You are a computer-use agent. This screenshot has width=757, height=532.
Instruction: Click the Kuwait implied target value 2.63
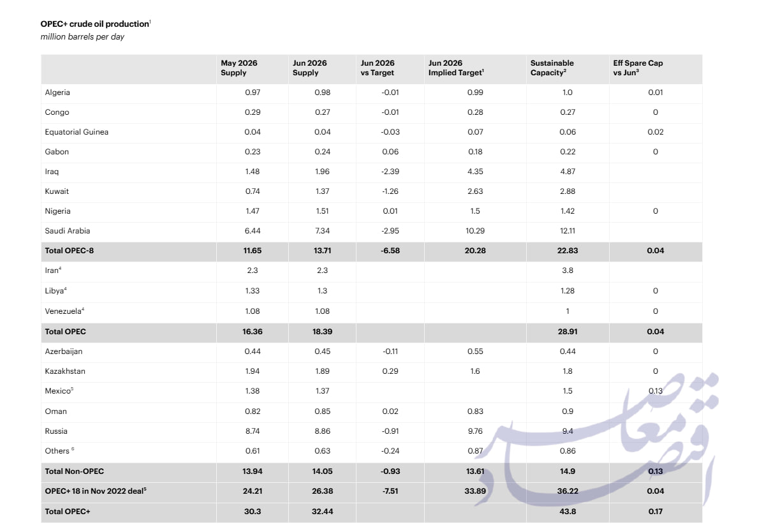[x=475, y=191]
